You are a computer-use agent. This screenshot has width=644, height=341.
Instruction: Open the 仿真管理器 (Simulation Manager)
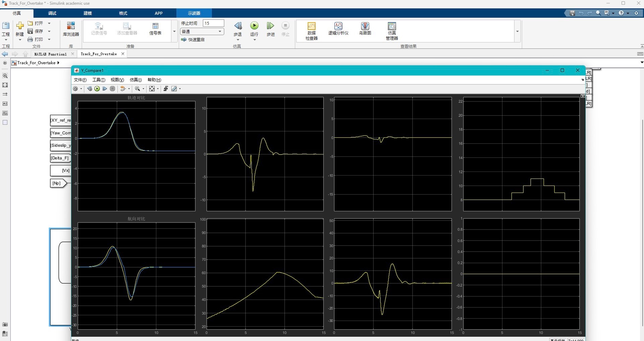(x=391, y=30)
